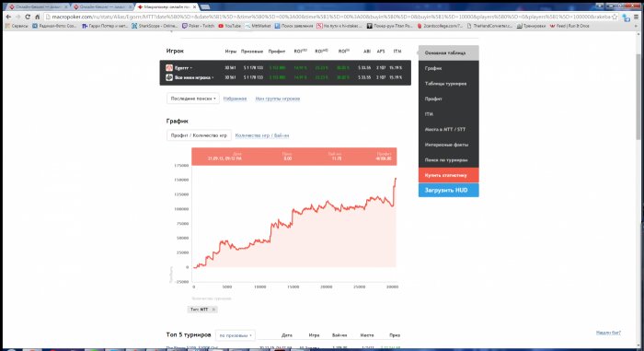Go back with the browser back arrow
The width and height of the screenshot is (644, 351).
[8, 17]
